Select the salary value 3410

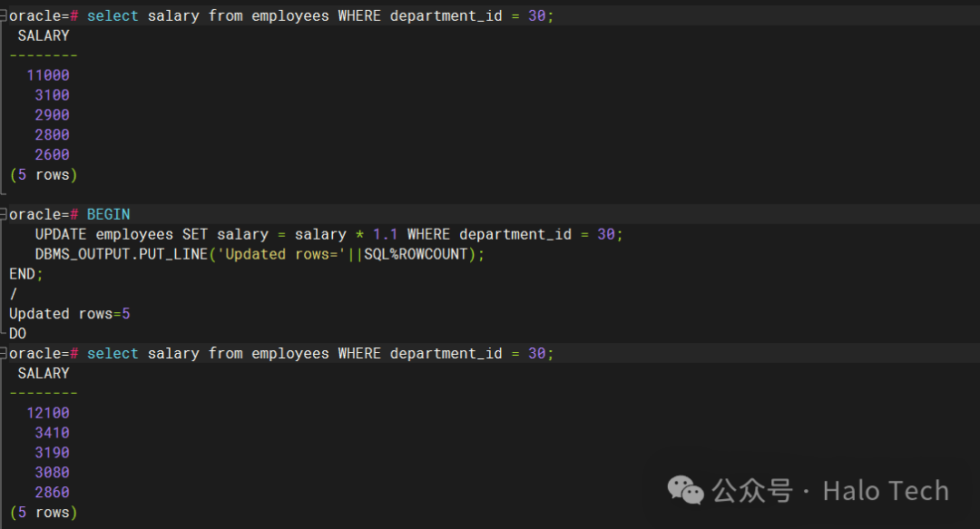tap(53, 433)
